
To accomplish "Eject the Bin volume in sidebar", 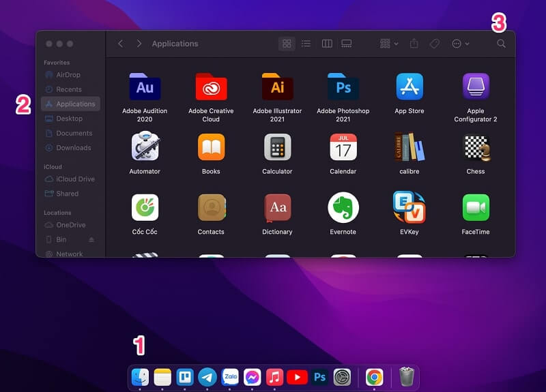I will tap(91, 240).
